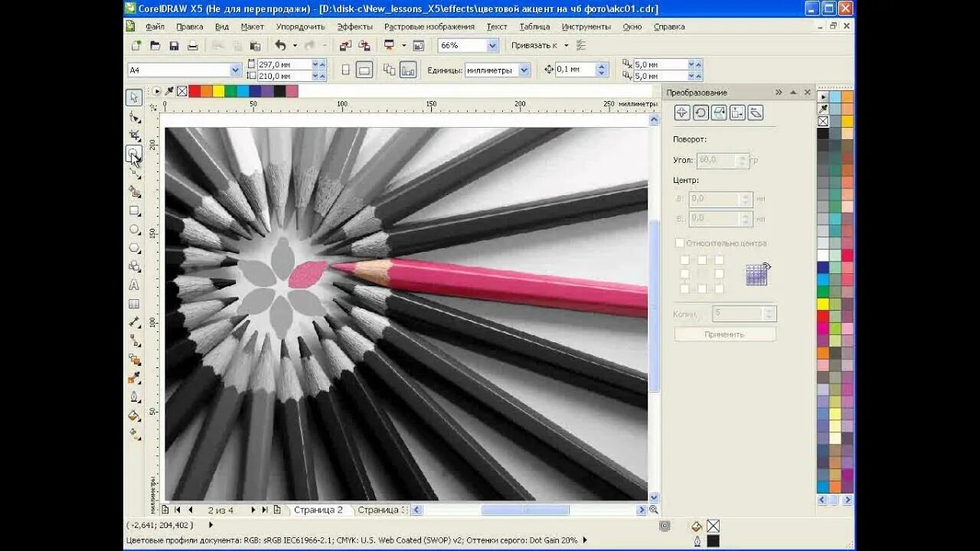The width and height of the screenshot is (980, 551).
Task: Undo the last action
Action: pyautogui.click(x=280, y=46)
